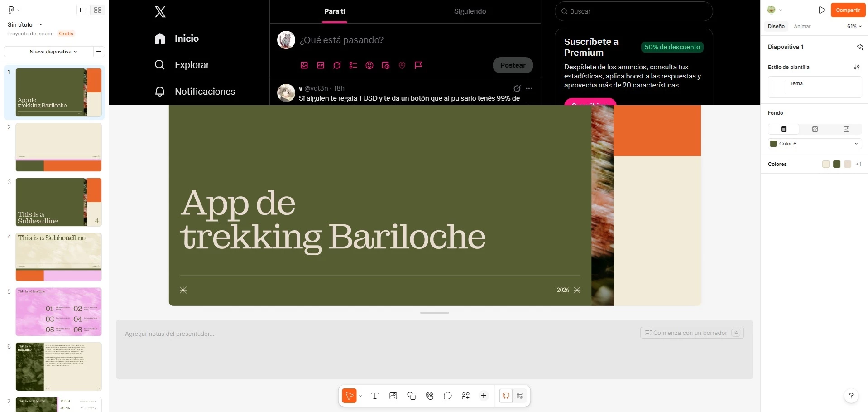Click the first beige color swatch in Colores
Screen dimensions: 868x412
tap(826, 164)
